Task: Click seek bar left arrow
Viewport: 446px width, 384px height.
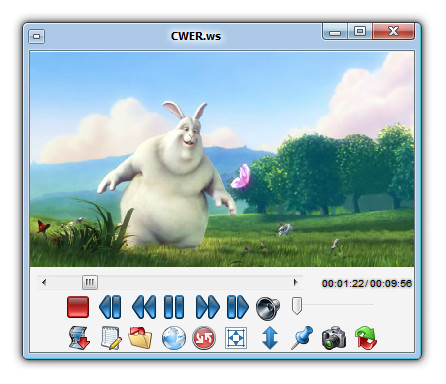Action: coord(44,282)
